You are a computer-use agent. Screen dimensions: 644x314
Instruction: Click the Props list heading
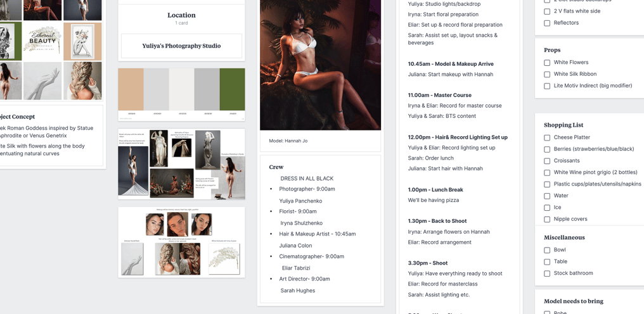point(552,50)
